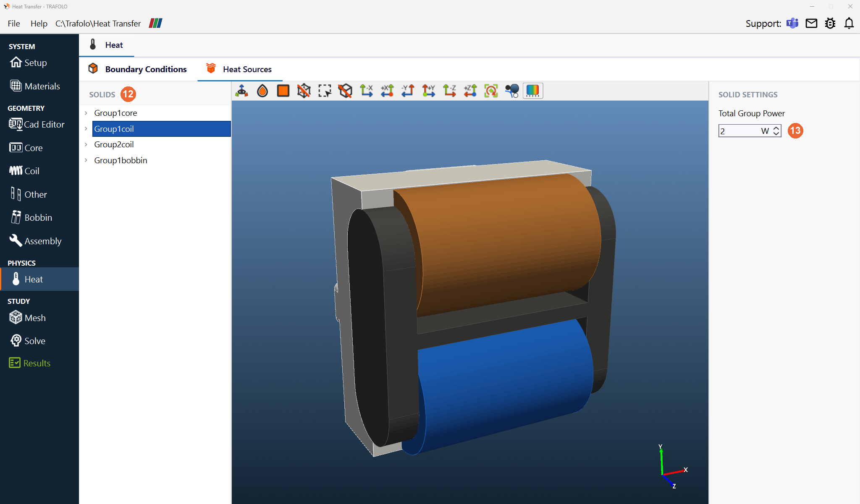Set view to +Y direction

tap(429, 91)
